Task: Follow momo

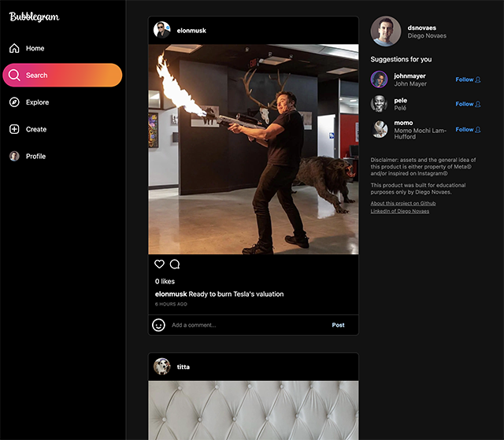Action: click(x=468, y=129)
